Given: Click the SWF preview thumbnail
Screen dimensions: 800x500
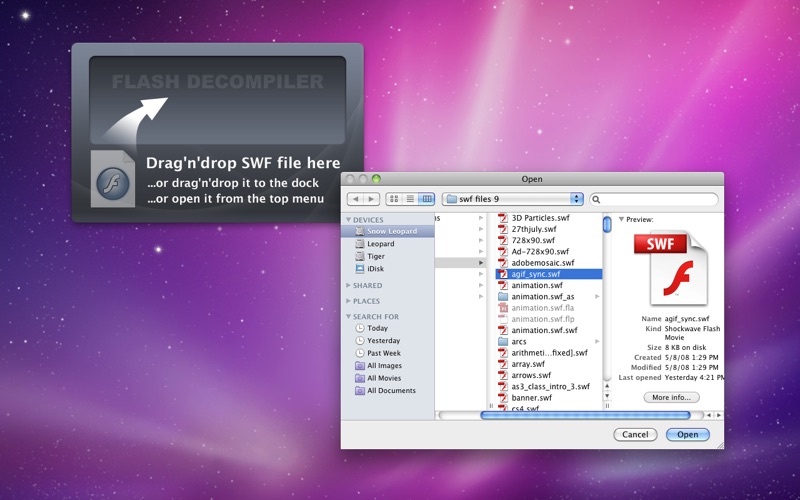Looking at the screenshot, I should coord(670,268).
